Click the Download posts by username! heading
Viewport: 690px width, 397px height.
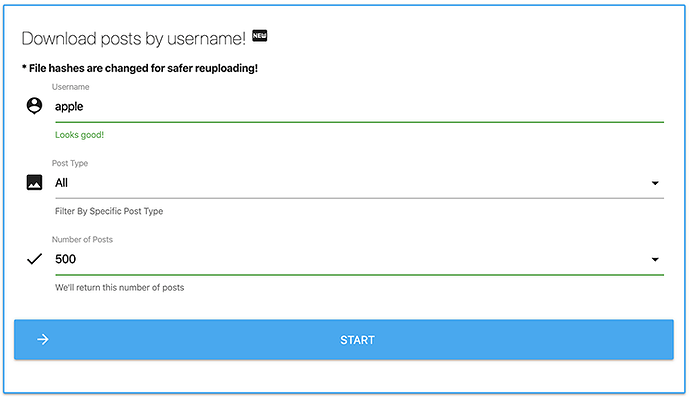tap(134, 39)
